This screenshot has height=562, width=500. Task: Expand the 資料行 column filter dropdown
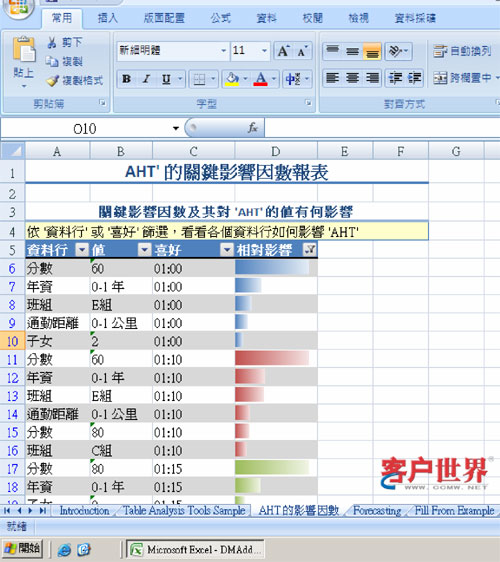82,249
